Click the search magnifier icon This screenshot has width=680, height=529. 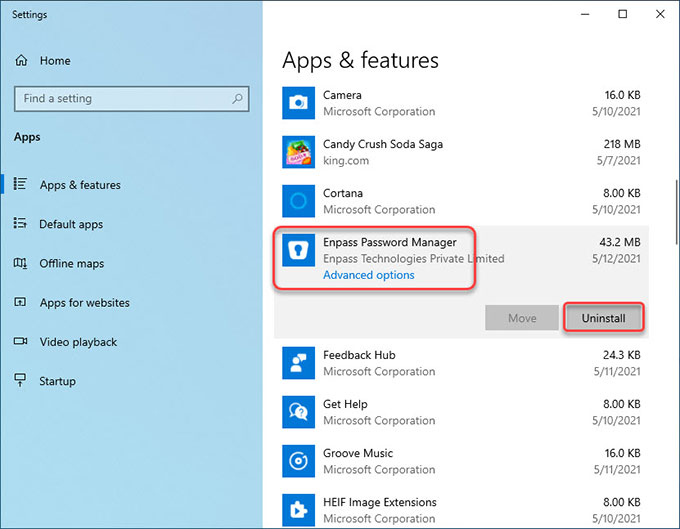point(237,99)
